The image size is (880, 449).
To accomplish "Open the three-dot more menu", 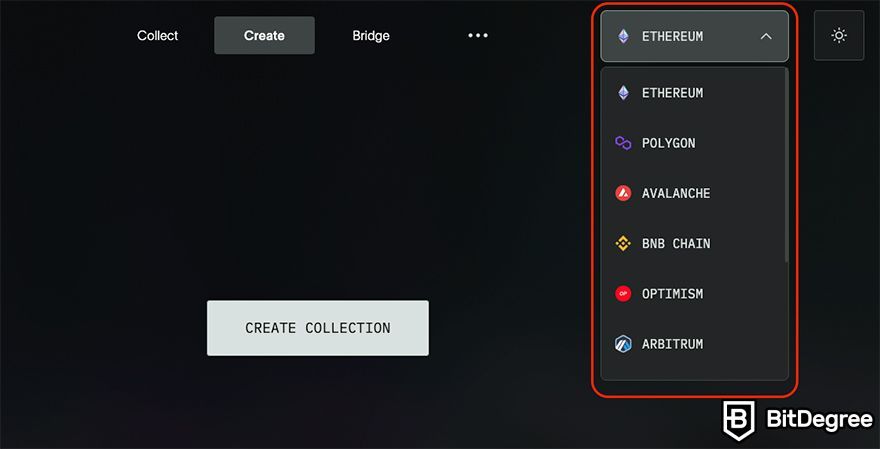I will tap(478, 35).
